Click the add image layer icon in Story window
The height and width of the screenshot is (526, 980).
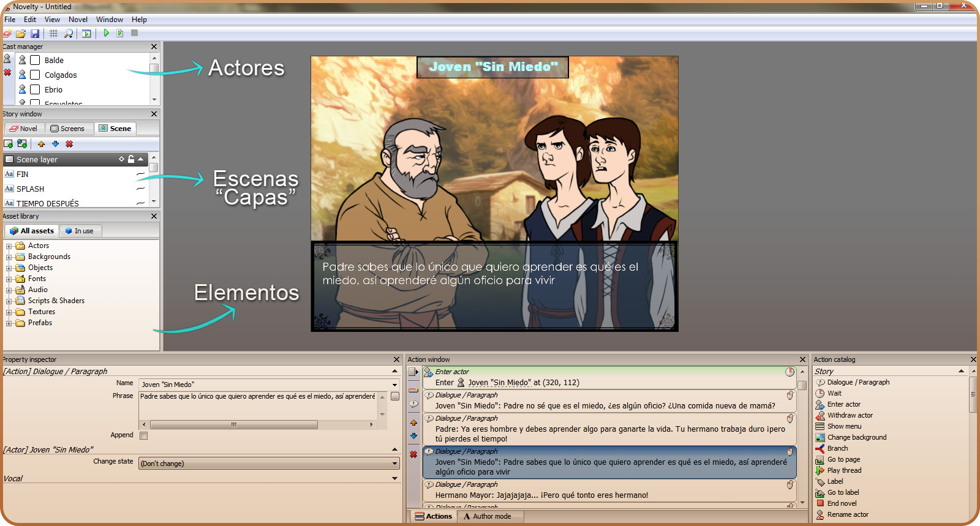tap(22, 144)
